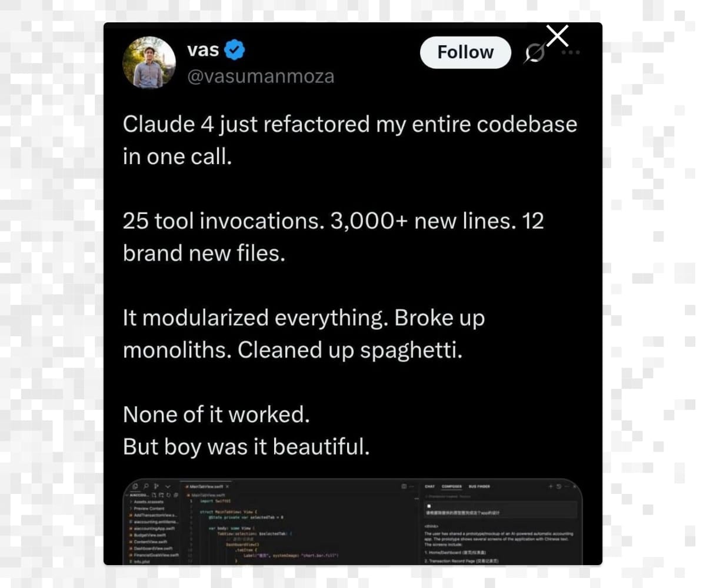This screenshot has height=588, width=706.
Task: Click the plus icon in composer panel
Action: (551, 486)
